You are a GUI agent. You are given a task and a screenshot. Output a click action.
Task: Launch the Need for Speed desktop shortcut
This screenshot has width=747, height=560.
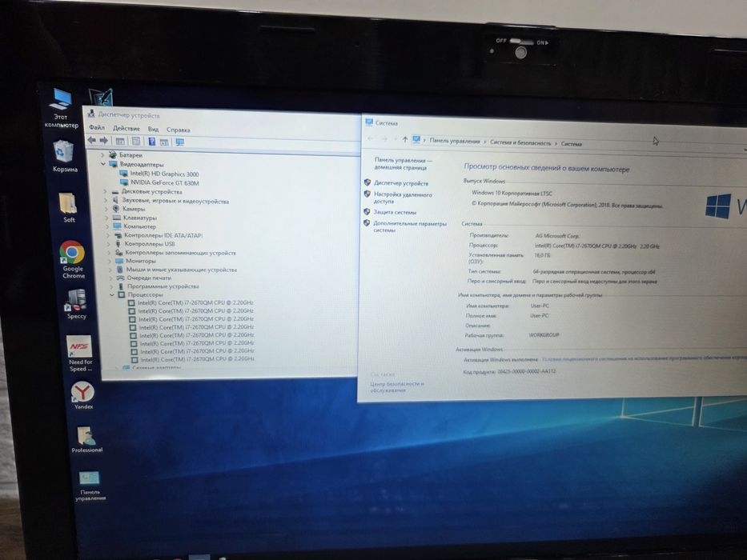pyautogui.click(x=79, y=354)
